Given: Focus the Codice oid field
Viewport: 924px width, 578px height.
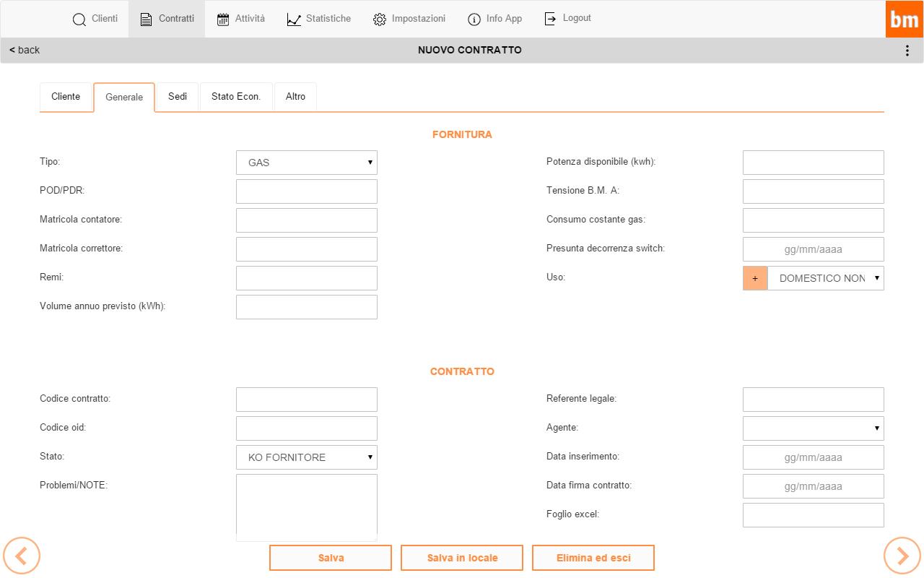Looking at the screenshot, I should pos(307,428).
